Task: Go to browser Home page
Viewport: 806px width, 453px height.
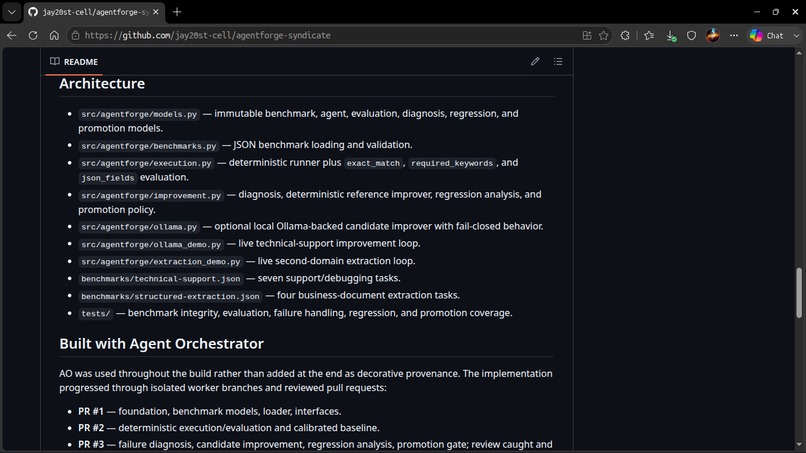Action: point(54,35)
